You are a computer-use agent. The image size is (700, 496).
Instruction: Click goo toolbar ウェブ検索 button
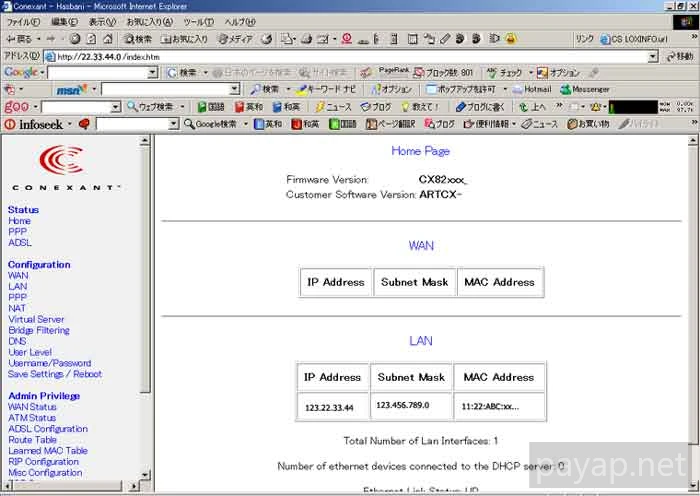tap(150, 107)
